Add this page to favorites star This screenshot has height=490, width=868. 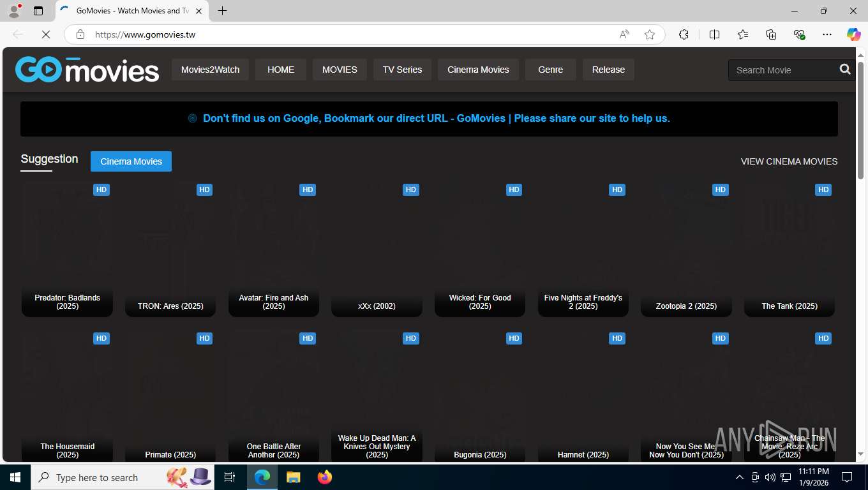(650, 34)
